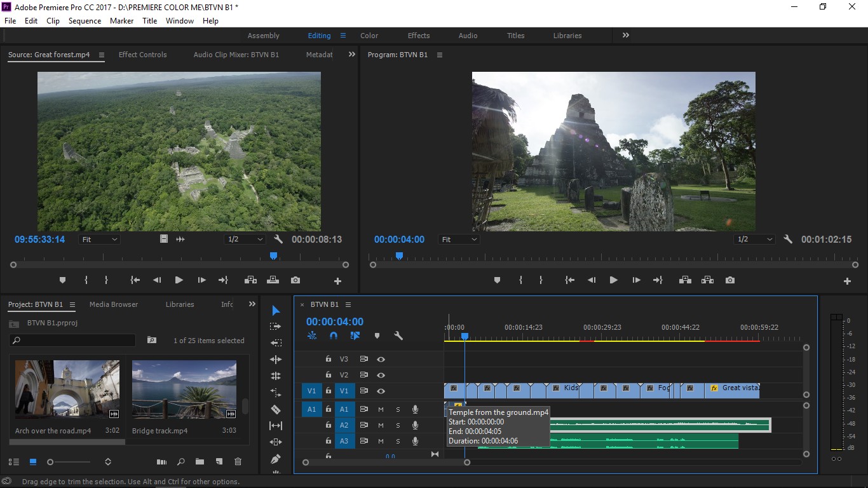Open timeline display settings wrench
Image resolution: width=868 pixels, height=488 pixels.
pyautogui.click(x=398, y=335)
